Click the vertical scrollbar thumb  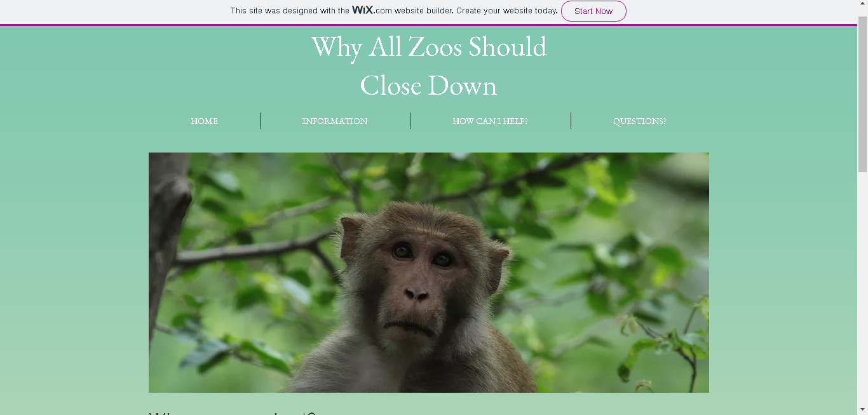862,94
